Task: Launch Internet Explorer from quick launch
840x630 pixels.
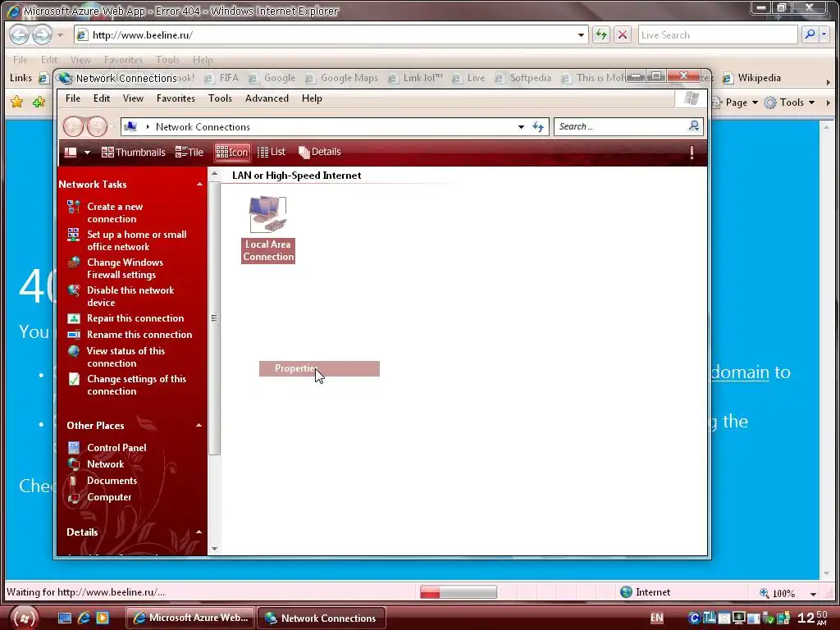Action: 84,618
